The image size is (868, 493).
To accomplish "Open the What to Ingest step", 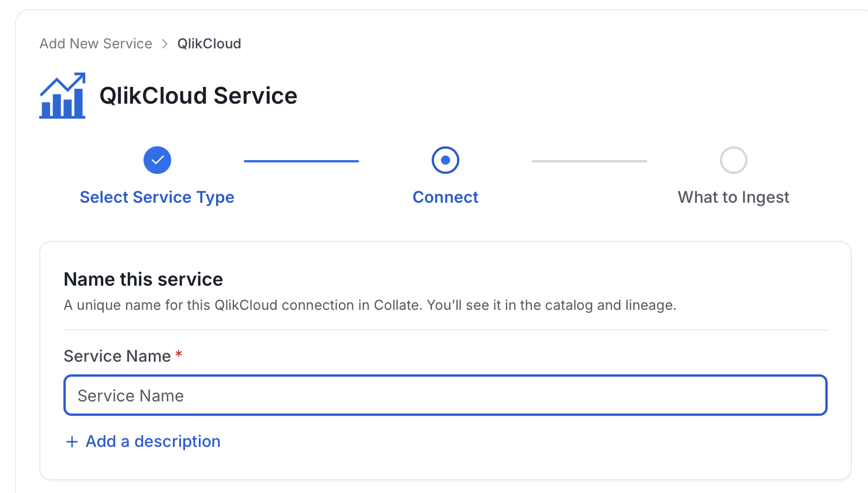I will click(x=734, y=197).
